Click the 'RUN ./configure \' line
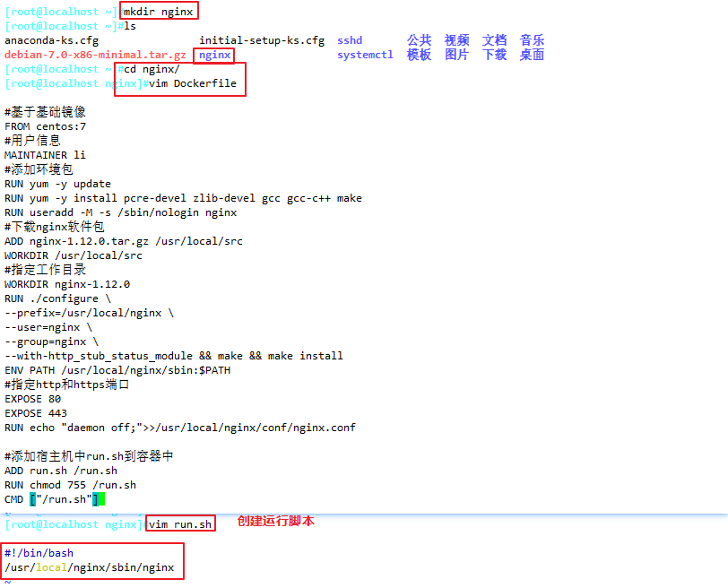The width and height of the screenshot is (728, 588). [x=57, y=298]
